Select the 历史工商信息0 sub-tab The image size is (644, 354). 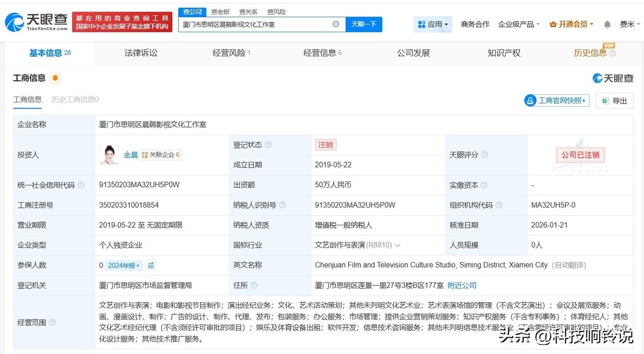pos(75,100)
